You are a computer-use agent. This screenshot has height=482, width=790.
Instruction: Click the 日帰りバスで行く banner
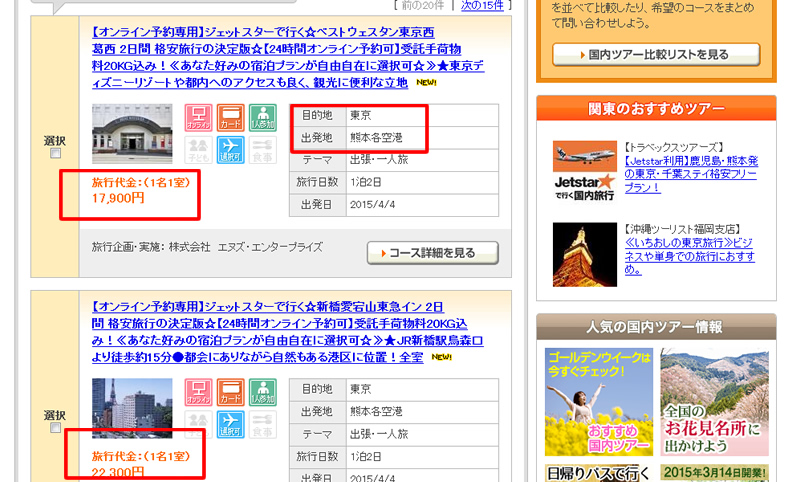click(599, 473)
